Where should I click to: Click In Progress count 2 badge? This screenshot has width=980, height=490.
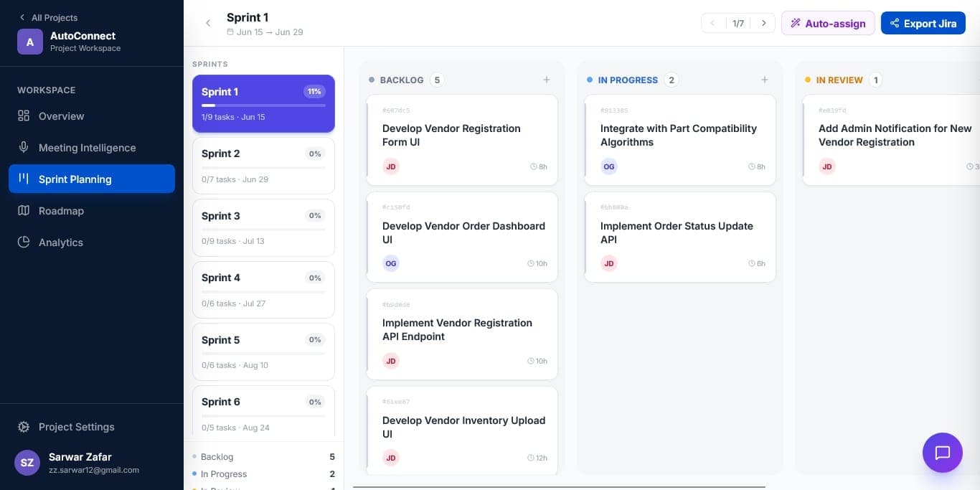[672, 80]
